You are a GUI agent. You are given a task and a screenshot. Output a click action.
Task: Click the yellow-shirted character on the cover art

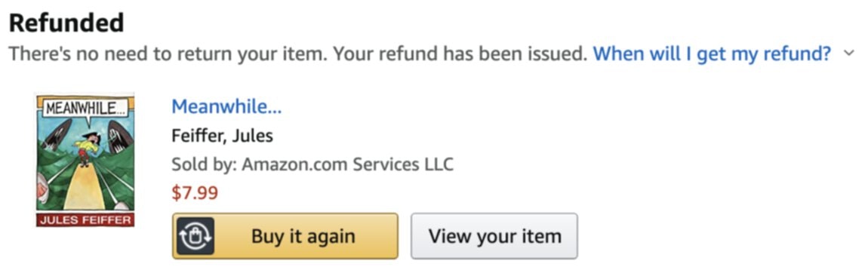(x=88, y=146)
